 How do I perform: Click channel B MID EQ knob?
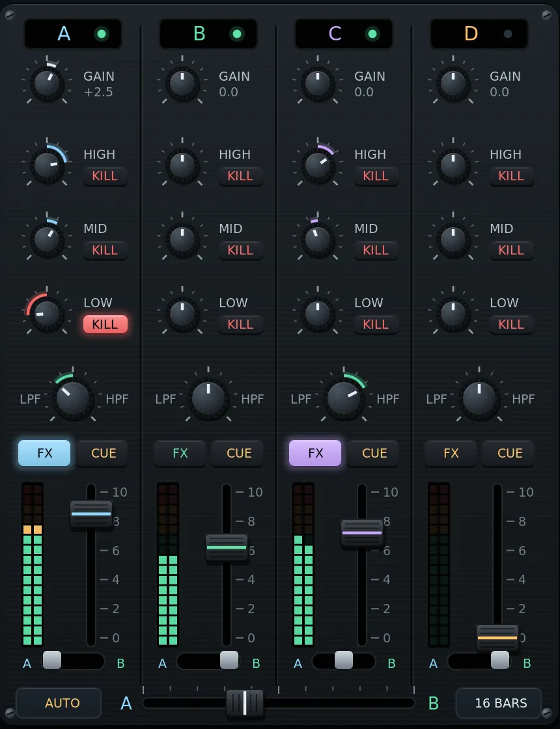182,240
